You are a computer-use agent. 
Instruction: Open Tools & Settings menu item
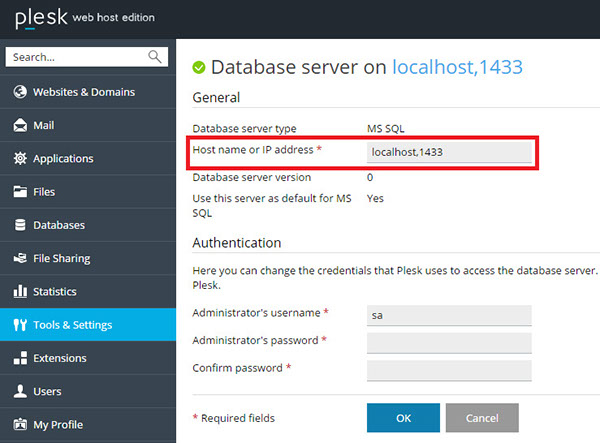[x=72, y=325]
